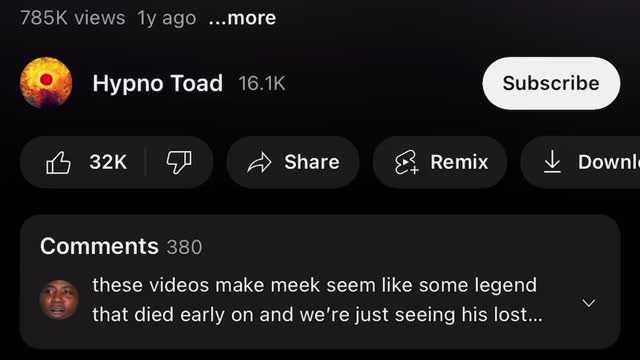This screenshot has height=360, width=640.
Task: Tap the Remix button label
Action: [459, 162]
